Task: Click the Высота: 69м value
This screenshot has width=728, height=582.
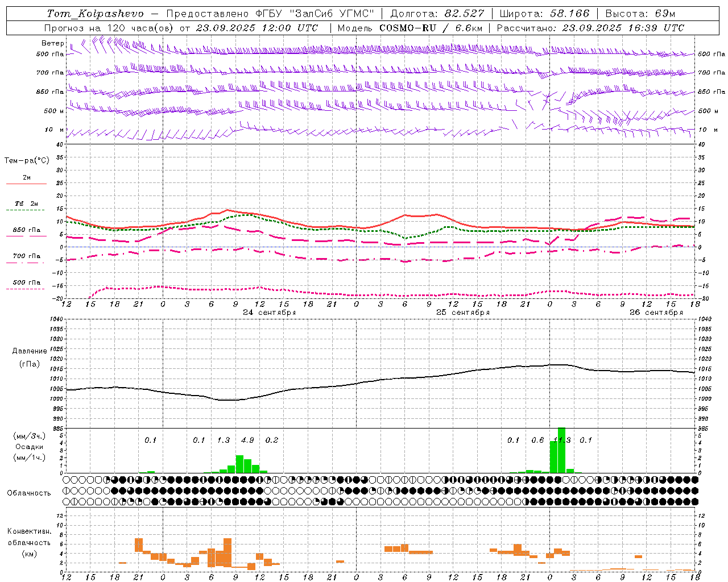Action: pos(640,14)
